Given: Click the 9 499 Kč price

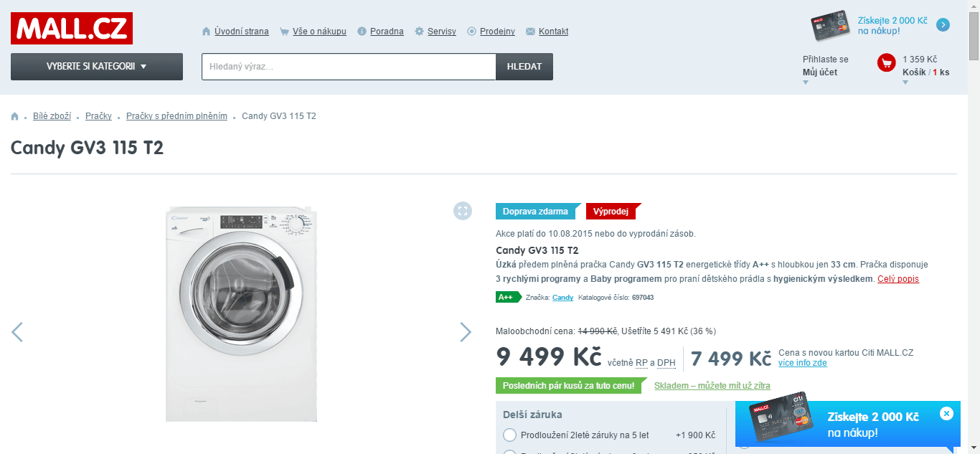Looking at the screenshot, I should click(549, 356).
